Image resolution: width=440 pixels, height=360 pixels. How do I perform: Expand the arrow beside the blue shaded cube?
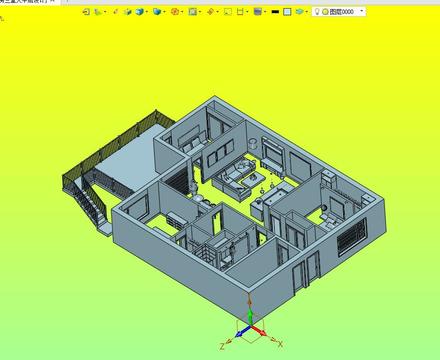[147, 12]
